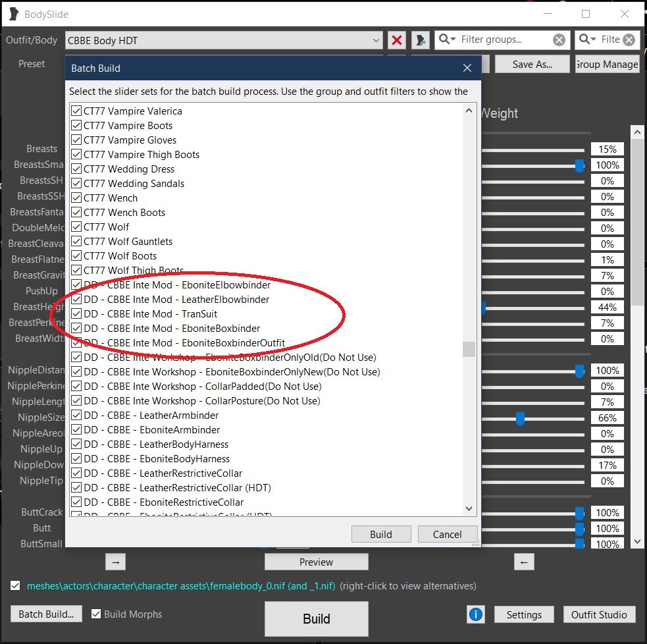Clear the outfit filter field
Viewport: 647px width, 644px height.
(629, 40)
